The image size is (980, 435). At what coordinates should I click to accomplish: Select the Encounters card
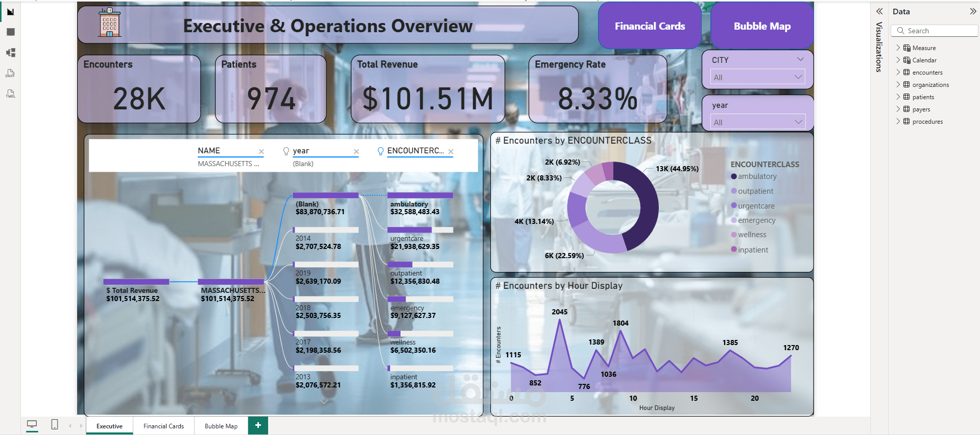tap(139, 89)
